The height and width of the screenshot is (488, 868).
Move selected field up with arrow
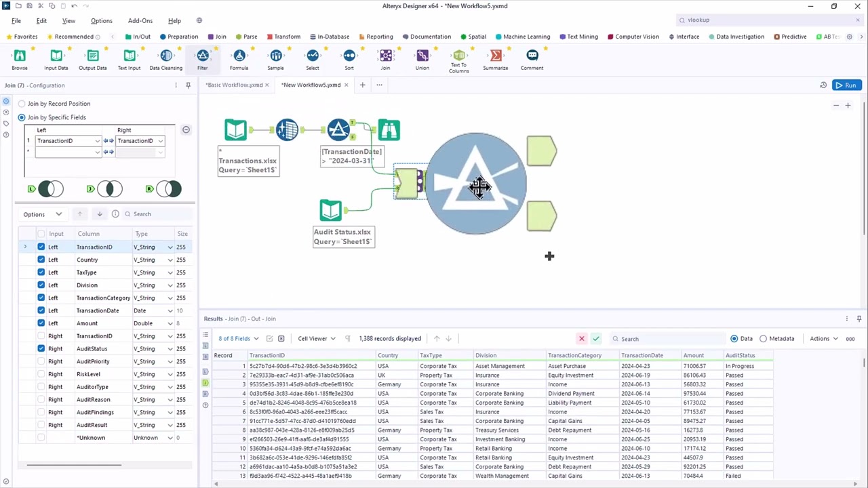click(79, 214)
